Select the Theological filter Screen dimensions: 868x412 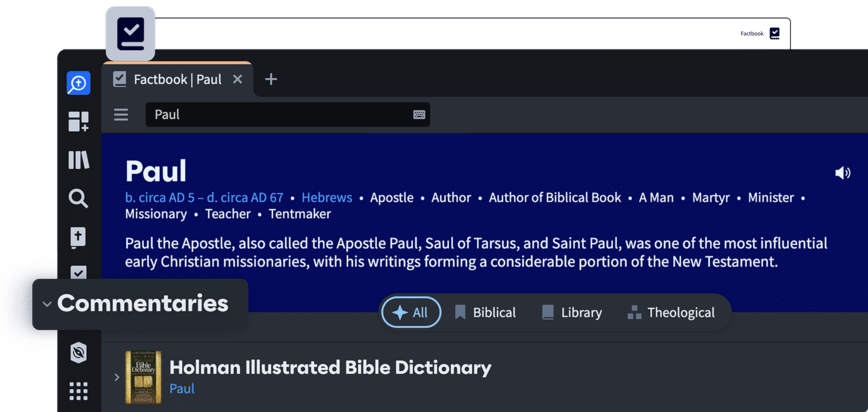670,312
